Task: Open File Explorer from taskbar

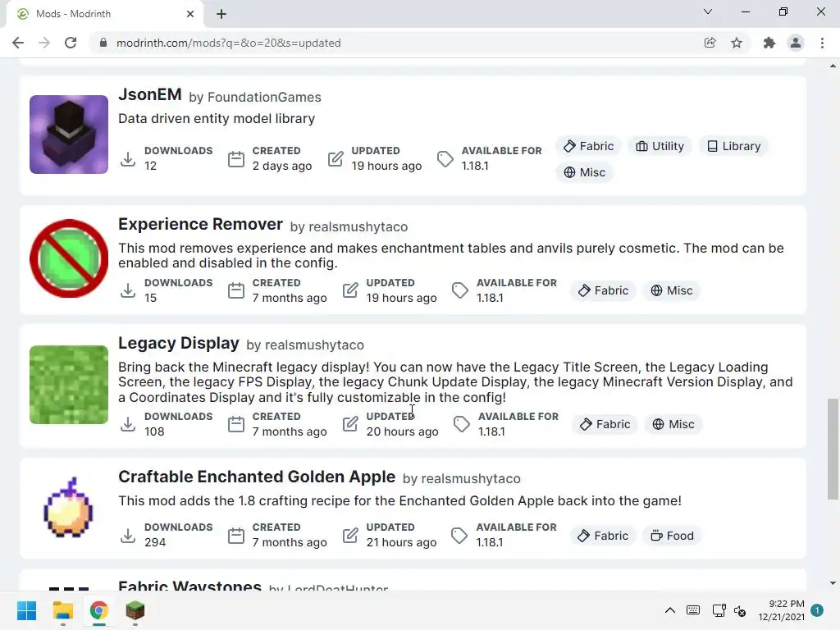Action: (63, 610)
